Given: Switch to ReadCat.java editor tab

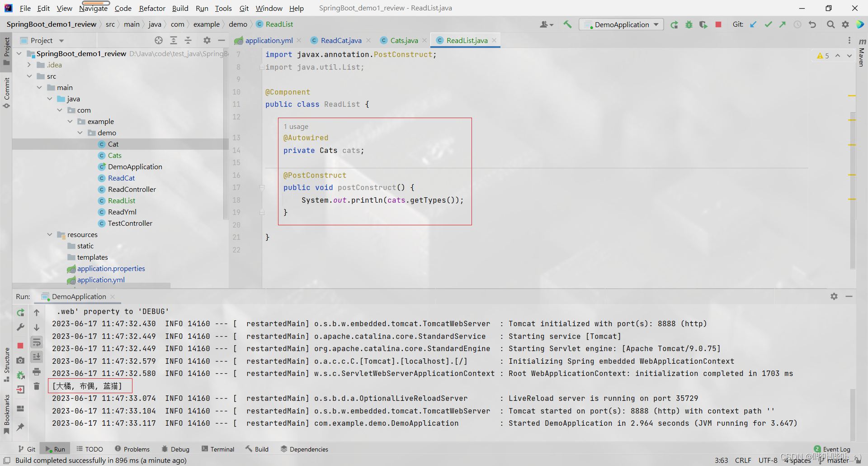Looking at the screenshot, I should tap(341, 40).
